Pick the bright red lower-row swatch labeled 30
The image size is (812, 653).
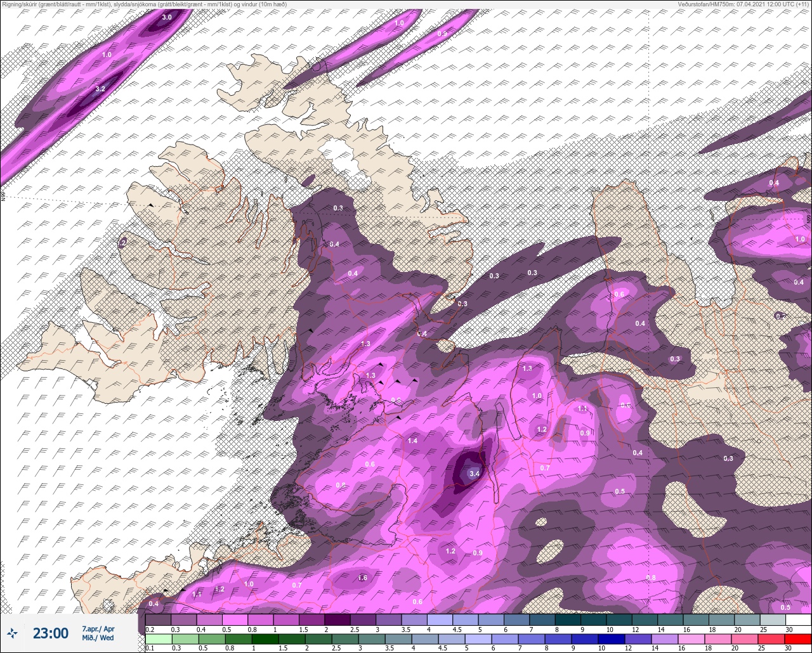(x=798, y=639)
